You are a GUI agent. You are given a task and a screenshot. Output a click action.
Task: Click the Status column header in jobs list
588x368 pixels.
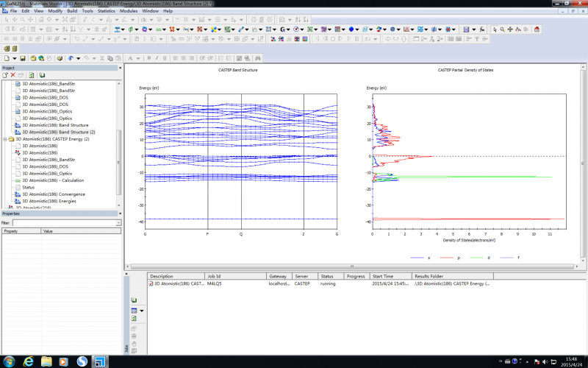point(328,276)
